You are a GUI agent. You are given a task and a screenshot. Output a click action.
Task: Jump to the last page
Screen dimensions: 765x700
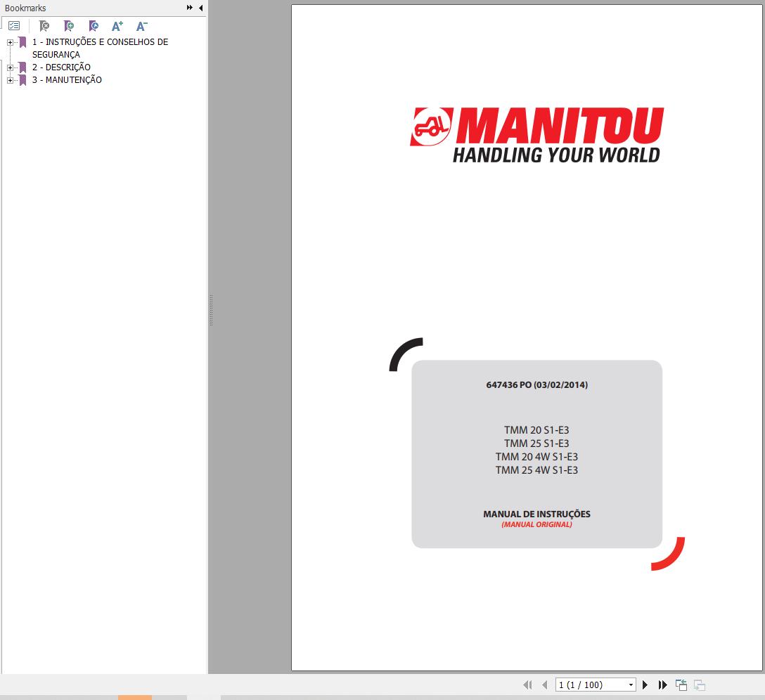click(662, 685)
